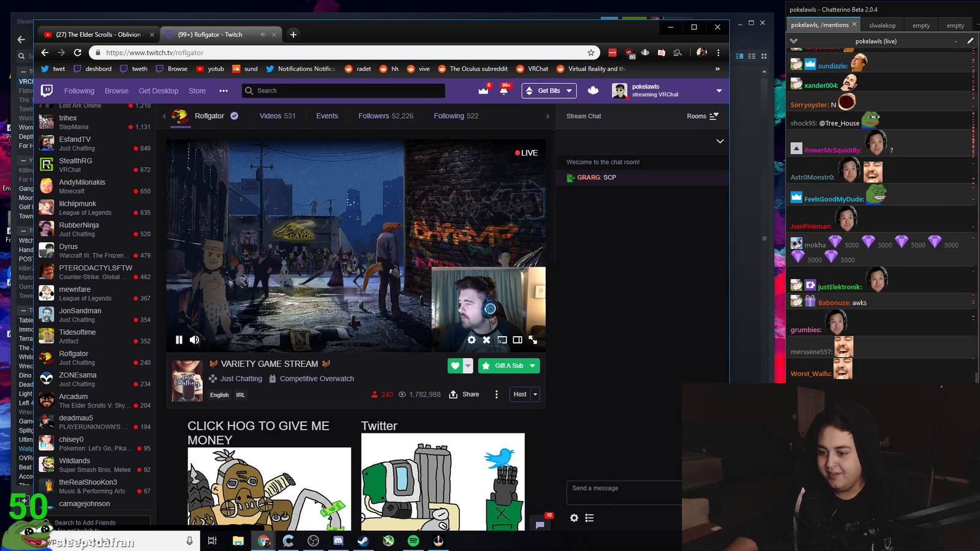Open the Competitive Overwatch community link
This screenshot has width=980, height=551.
tap(317, 379)
